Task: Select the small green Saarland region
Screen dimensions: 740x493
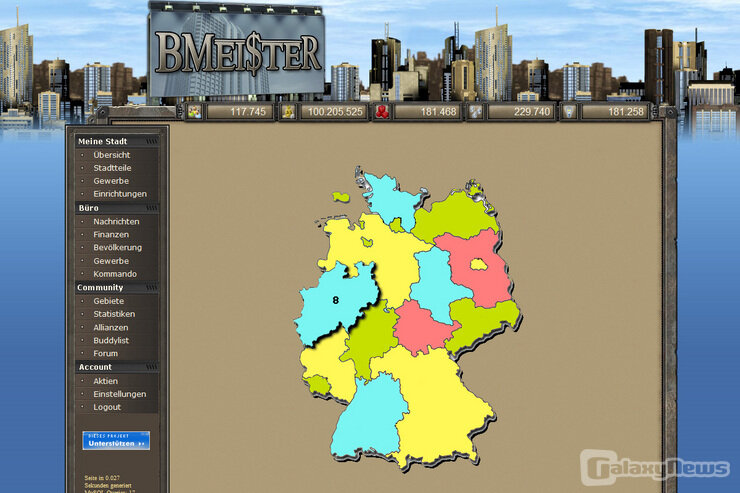Action: [319, 385]
